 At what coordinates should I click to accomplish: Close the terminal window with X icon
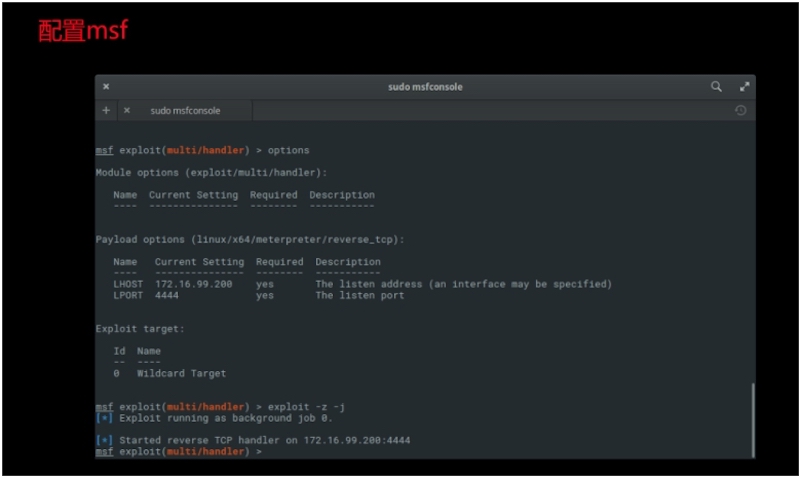point(106,87)
